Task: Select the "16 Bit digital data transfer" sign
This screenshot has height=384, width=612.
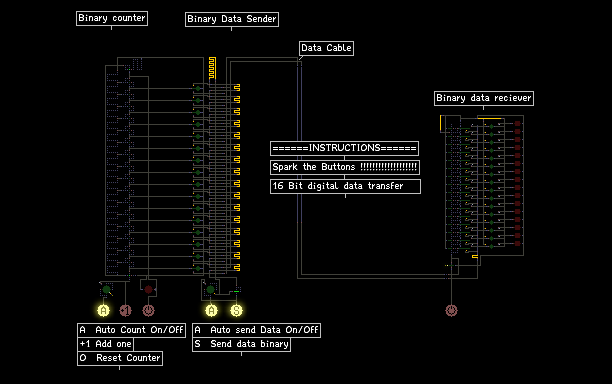Action: pyautogui.click(x=345, y=186)
